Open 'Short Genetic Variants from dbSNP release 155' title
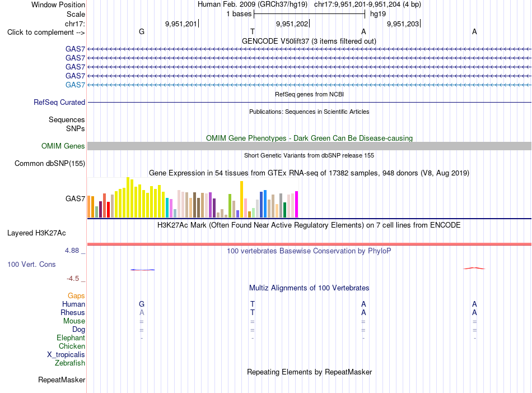Screen dimensions: 532x393 click(309, 155)
